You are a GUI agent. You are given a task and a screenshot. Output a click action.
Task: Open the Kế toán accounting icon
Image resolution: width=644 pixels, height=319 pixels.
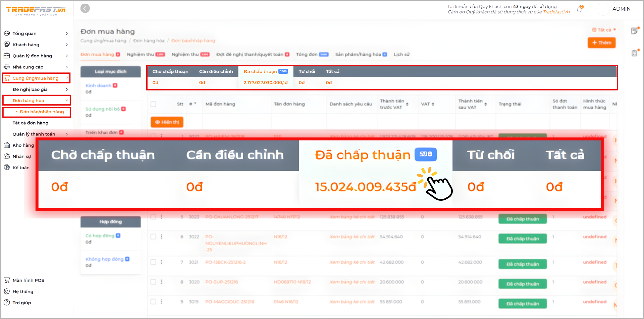[7, 168]
